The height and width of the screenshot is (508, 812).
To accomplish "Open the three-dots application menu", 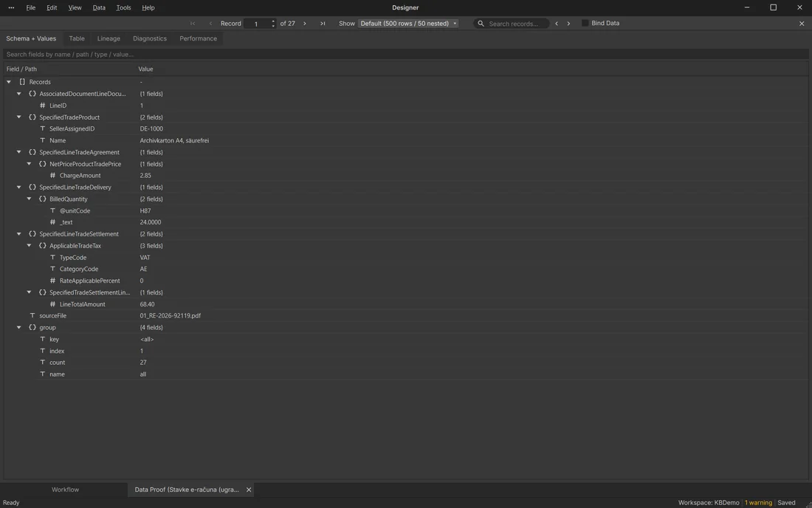I will coord(11,8).
